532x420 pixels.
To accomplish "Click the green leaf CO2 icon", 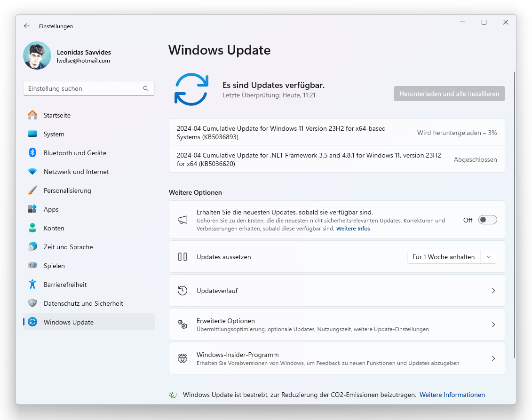I will [x=173, y=395].
